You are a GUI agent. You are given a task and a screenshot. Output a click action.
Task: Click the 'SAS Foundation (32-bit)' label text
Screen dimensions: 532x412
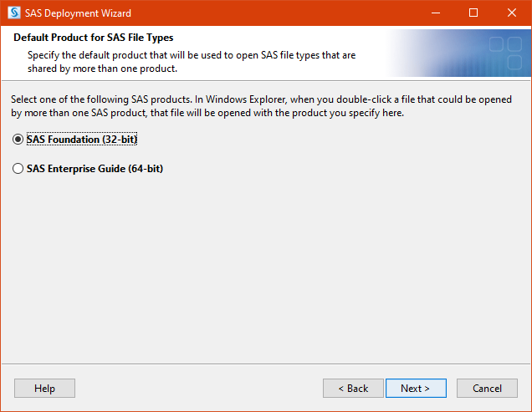coord(82,140)
